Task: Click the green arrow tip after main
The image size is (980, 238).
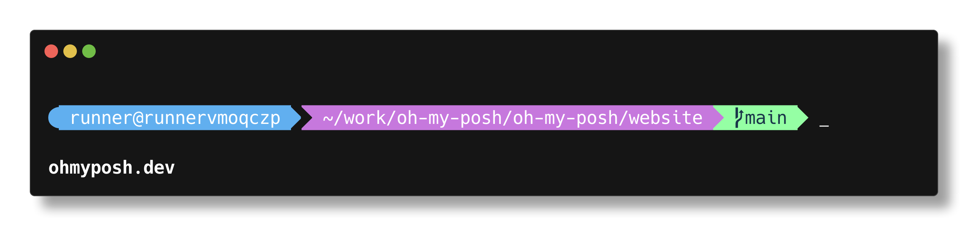Action: pyautogui.click(x=803, y=118)
